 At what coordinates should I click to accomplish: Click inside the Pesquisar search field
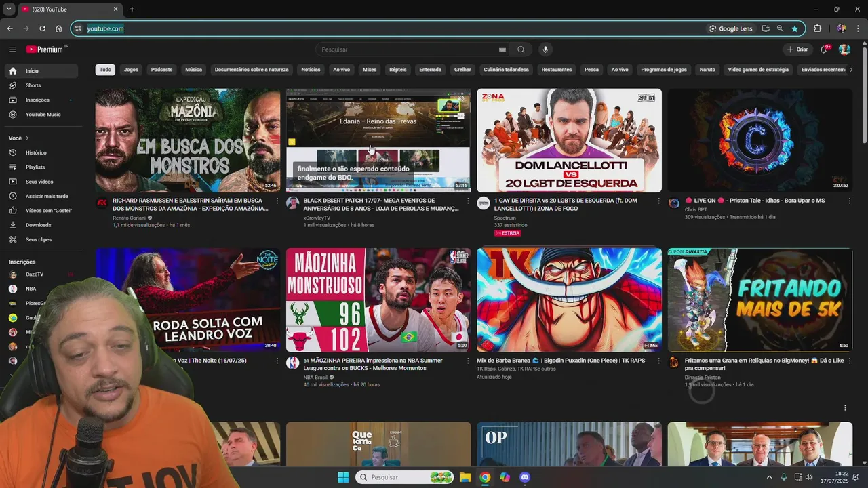click(407, 49)
